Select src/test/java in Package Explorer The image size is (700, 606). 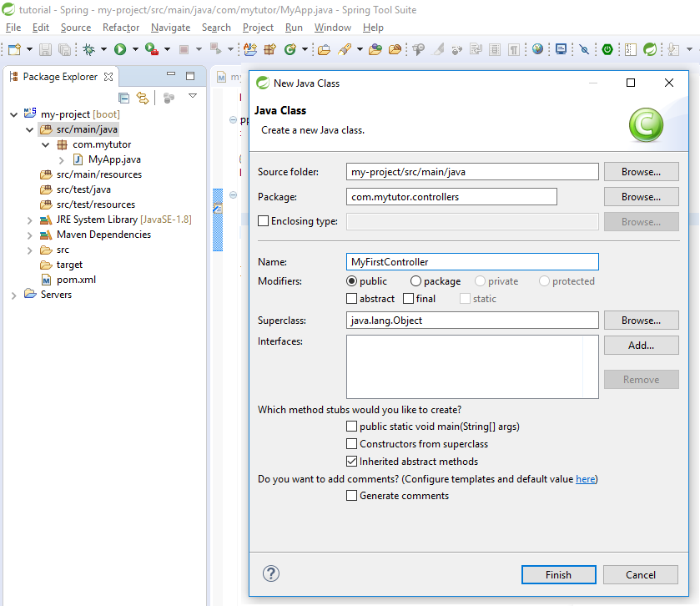tap(83, 189)
